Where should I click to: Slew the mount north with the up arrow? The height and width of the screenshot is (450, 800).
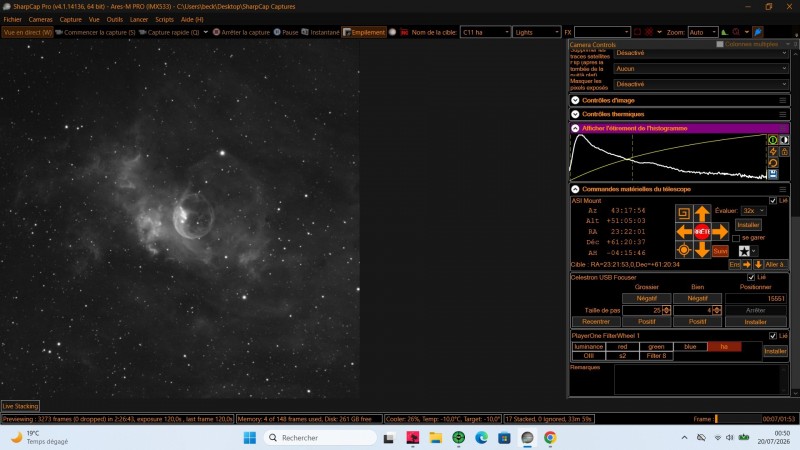point(702,213)
